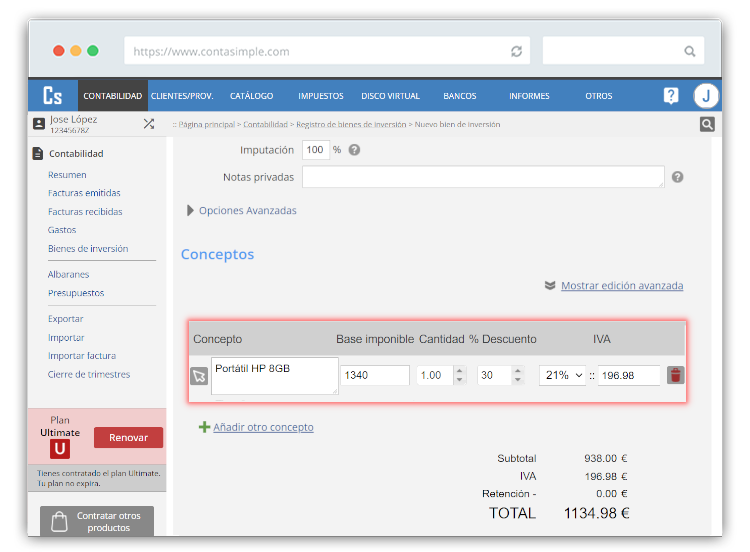Delete the concept row with trash icon
This screenshot has width=750, height=552.
tap(676, 375)
